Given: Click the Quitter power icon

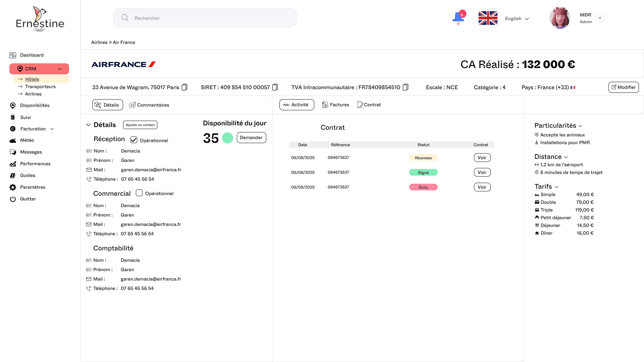Looking at the screenshot, I should coord(13,199).
